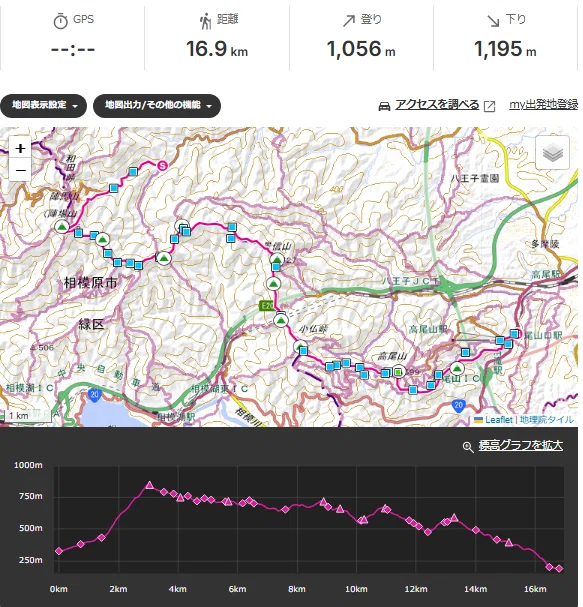Viewport: 583px width, 607px height.
Task: Click the peak triangle marker on elevation graph
Action: click(149, 485)
